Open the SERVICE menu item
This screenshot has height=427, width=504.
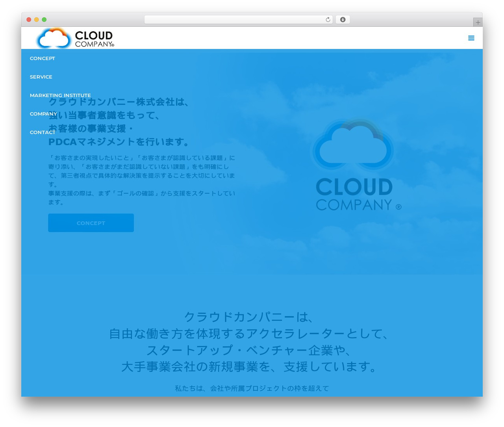[x=41, y=77]
